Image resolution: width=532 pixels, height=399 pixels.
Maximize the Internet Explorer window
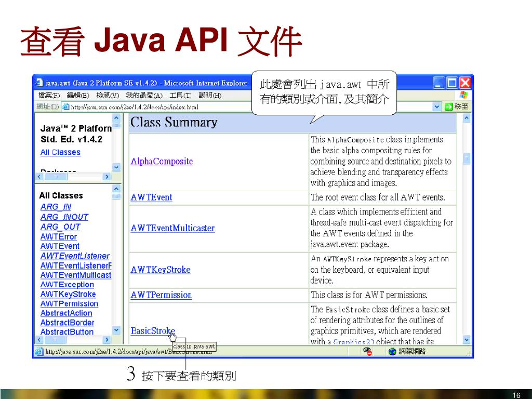[452, 83]
